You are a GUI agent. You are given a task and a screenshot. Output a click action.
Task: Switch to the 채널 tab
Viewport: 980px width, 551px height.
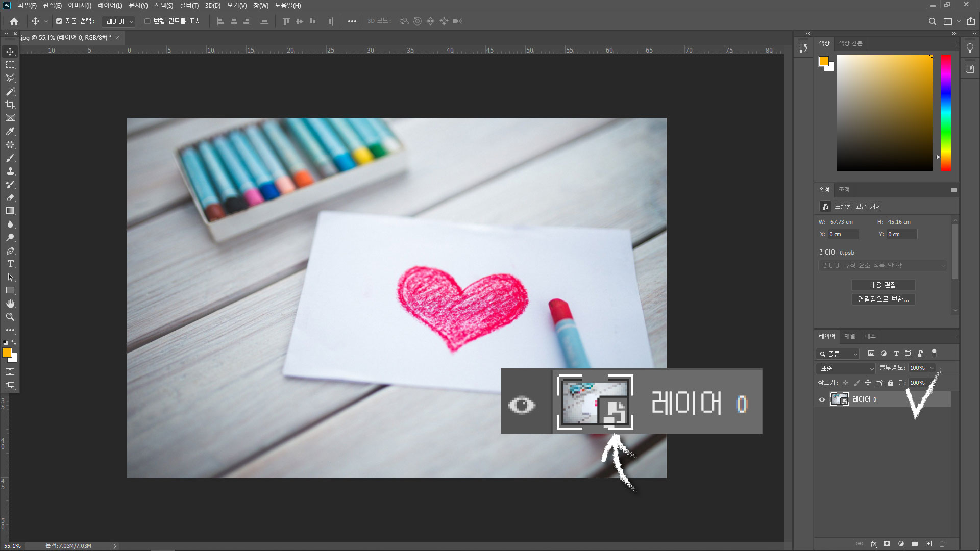(x=849, y=336)
